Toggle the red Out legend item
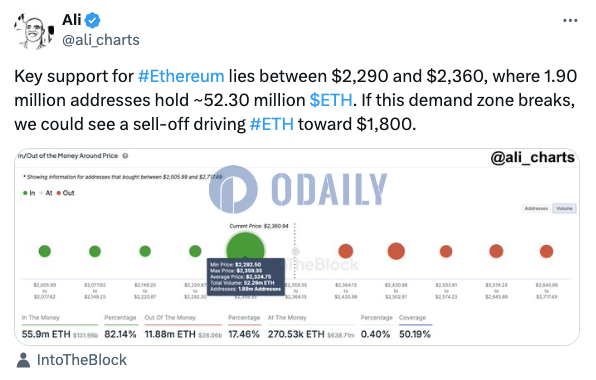Screen dimensions: 596x380 [x=65, y=193]
